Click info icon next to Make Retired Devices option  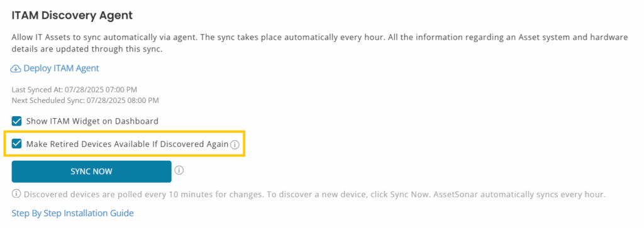(x=234, y=144)
